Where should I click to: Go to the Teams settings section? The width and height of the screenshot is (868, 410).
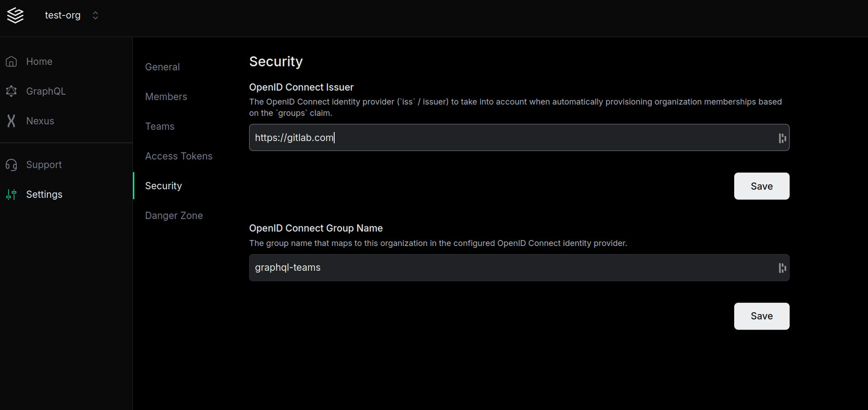pos(160,126)
